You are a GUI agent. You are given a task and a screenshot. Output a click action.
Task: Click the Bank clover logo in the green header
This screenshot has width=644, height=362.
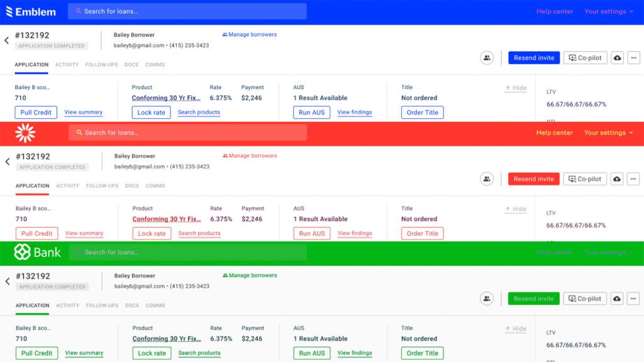click(21, 251)
